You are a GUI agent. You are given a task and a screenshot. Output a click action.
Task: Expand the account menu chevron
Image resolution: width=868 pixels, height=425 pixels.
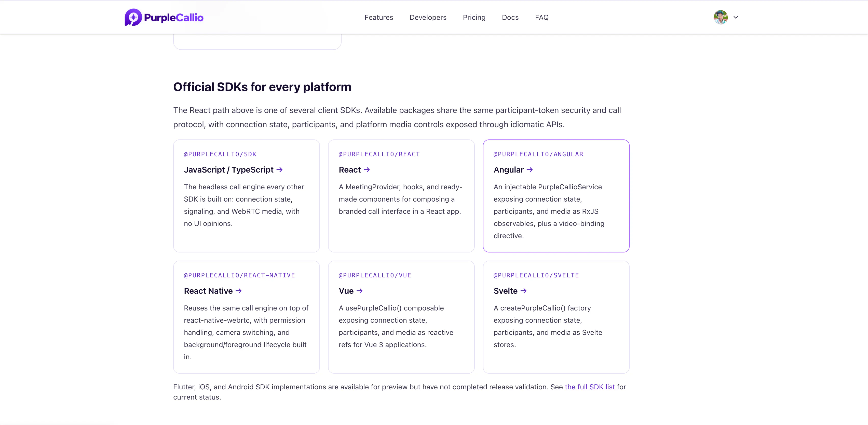tap(736, 18)
